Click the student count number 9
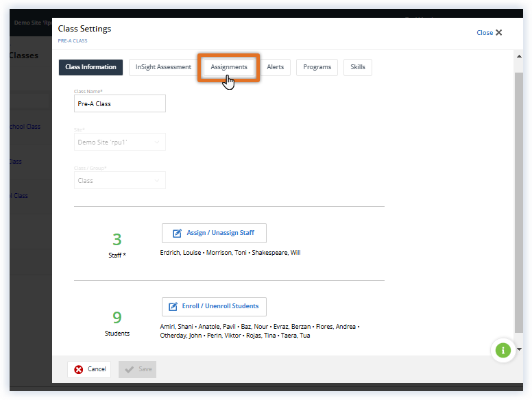 coord(117,317)
